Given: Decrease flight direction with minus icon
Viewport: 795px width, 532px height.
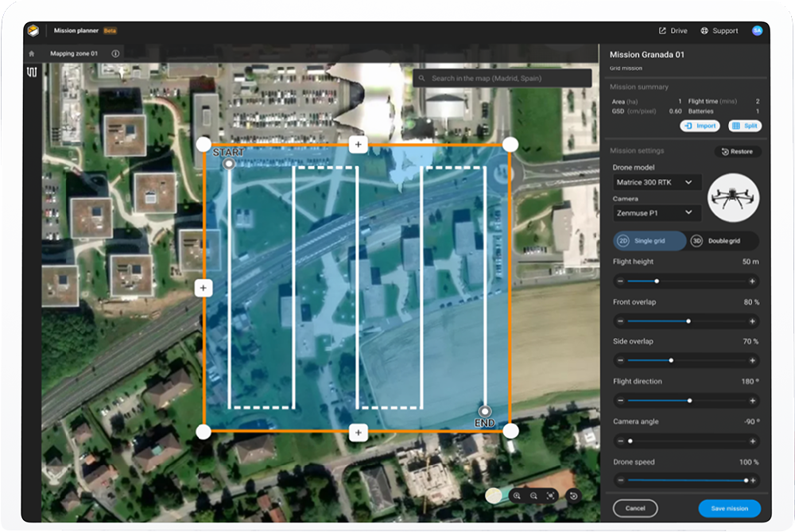Looking at the screenshot, I should click(620, 401).
